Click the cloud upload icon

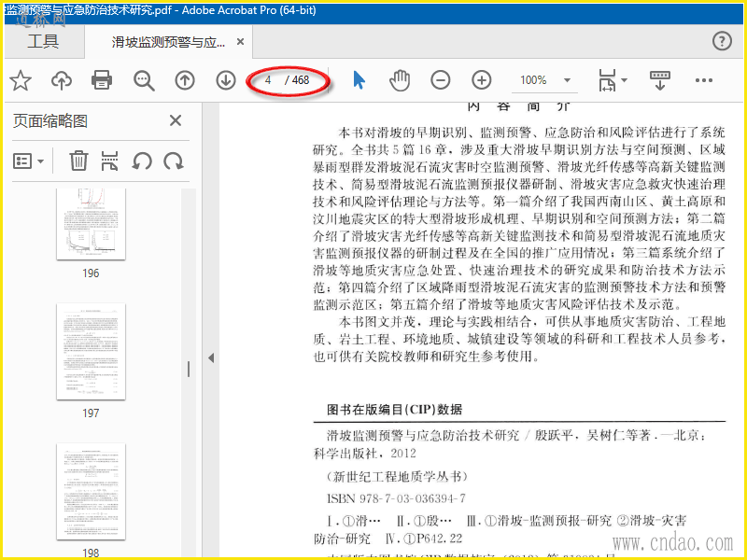click(x=62, y=80)
